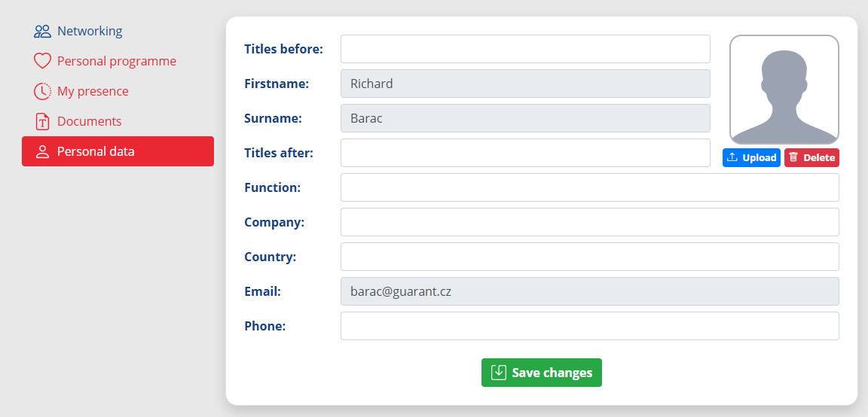Click the heart icon for Personal programme
This screenshot has width=868, height=417.
pos(42,61)
